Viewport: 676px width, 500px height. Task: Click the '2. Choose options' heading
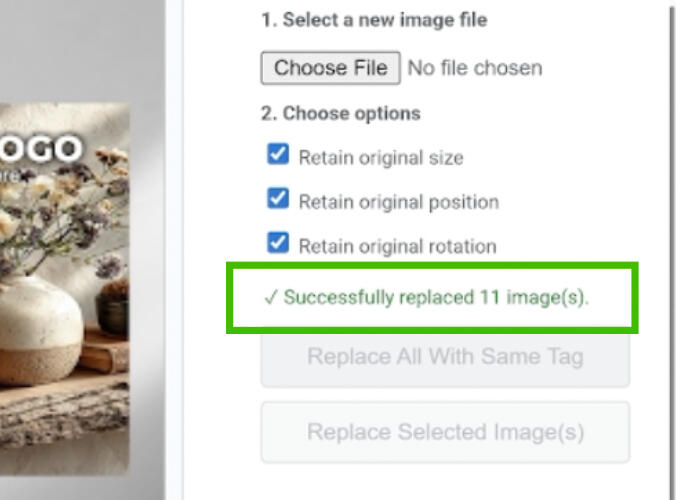pos(341,113)
